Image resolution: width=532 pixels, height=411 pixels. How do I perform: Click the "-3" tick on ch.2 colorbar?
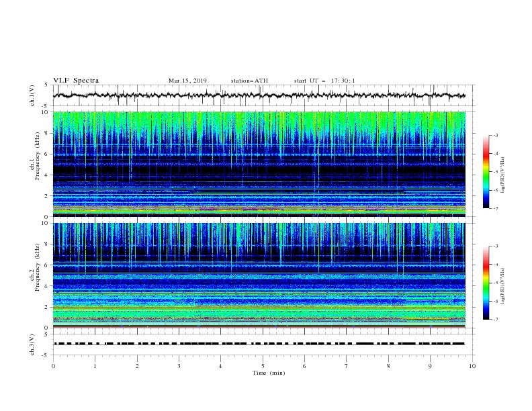click(x=496, y=246)
